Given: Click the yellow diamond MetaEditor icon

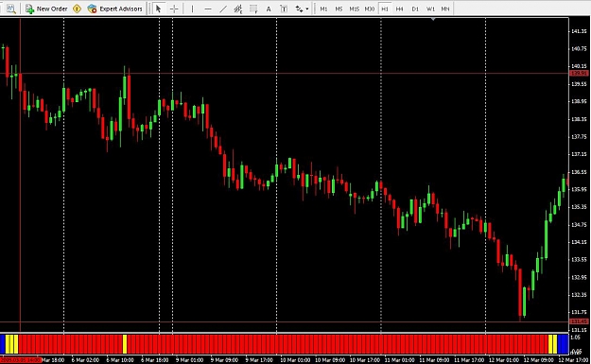Looking at the screenshot, I should pyautogui.click(x=77, y=9).
